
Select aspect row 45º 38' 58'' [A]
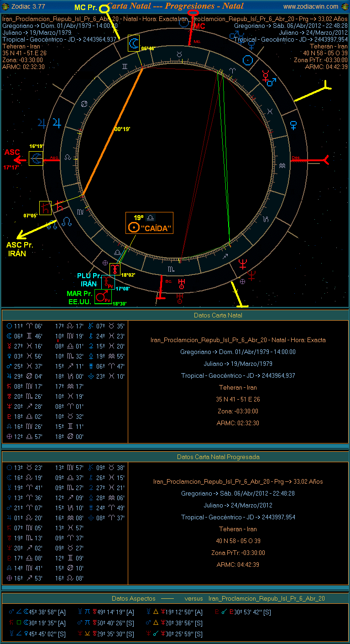(x=37, y=612)
